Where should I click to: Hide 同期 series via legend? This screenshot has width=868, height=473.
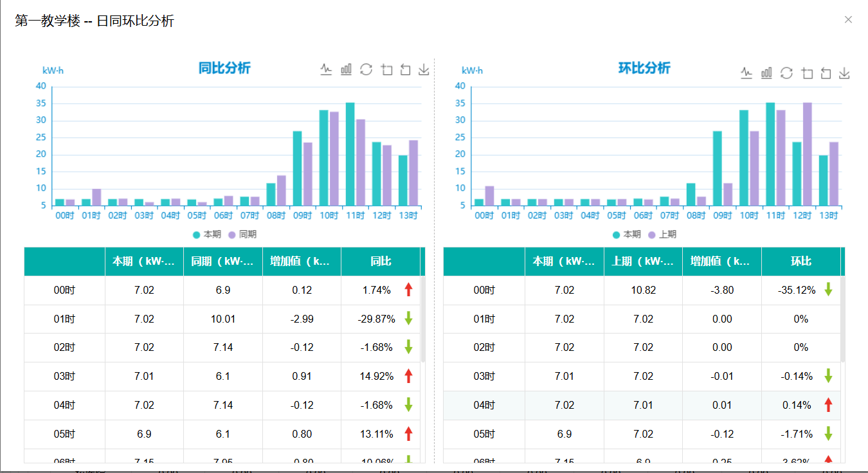click(242, 235)
